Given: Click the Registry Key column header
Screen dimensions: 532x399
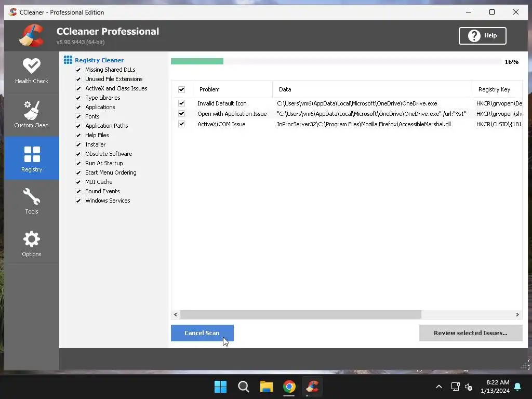Looking at the screenshot, I should 497,89.
